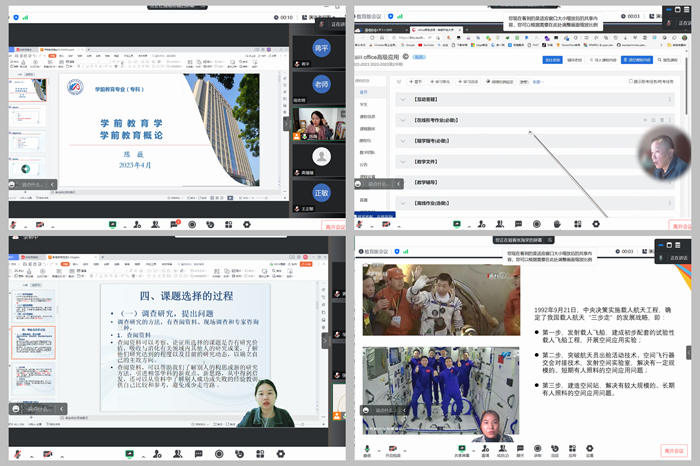Toggle recording in top-left meeting window
The width and height of the screenshot is (700, 466).
coord(192,225)
